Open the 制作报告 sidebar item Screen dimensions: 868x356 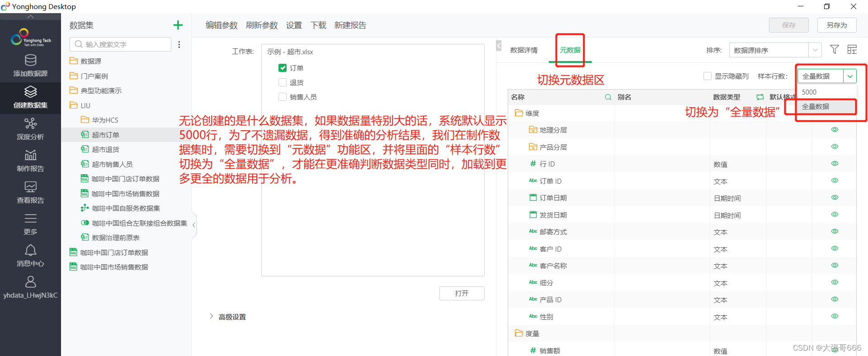pyautogui.click(x=30, y=161)
